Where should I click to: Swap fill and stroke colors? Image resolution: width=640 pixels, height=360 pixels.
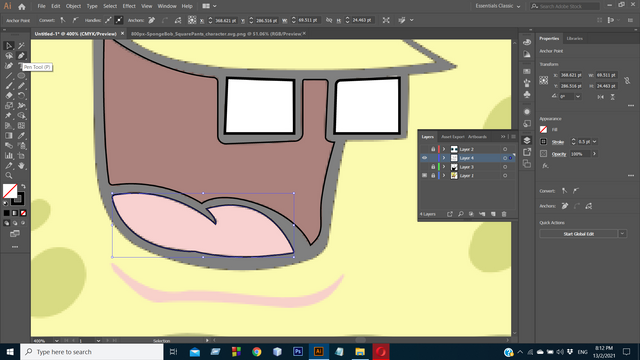click(23, 186)
